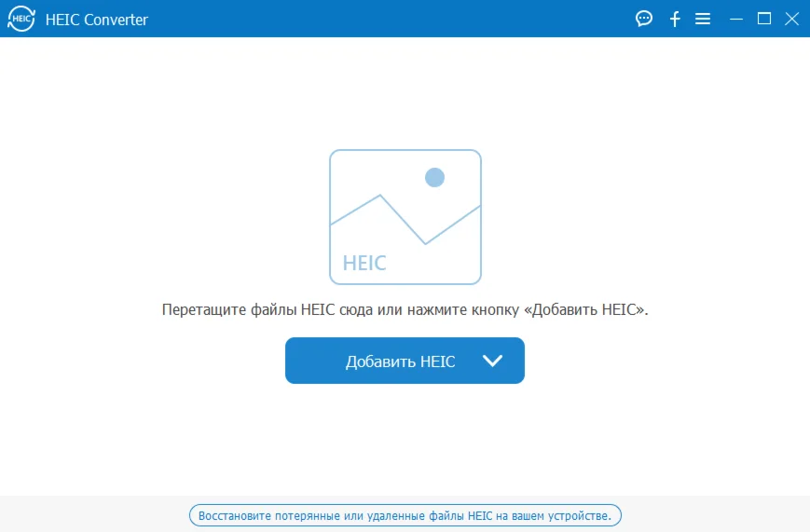Maximize the HEIC Converter window

pos(764,20)
